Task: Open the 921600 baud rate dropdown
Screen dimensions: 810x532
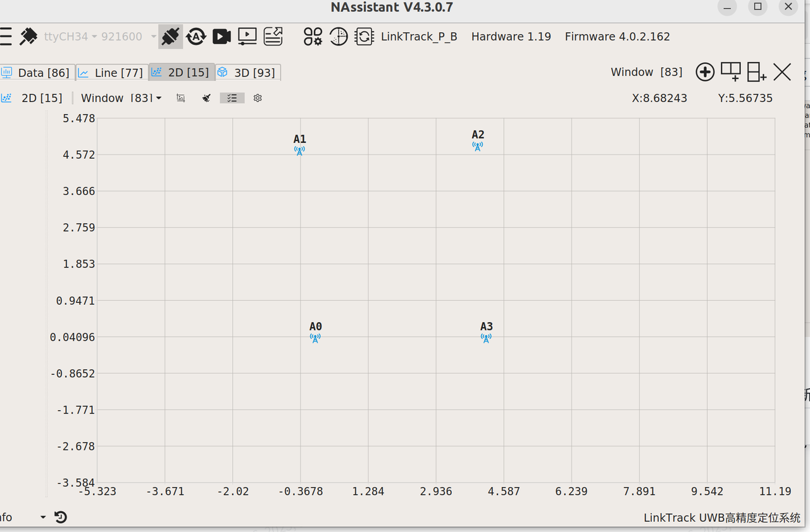Action: point(128,37)
